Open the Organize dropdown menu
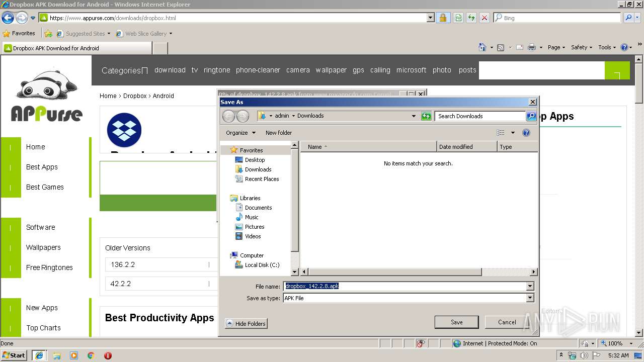644x362 pixels. [x=241, y=133]
